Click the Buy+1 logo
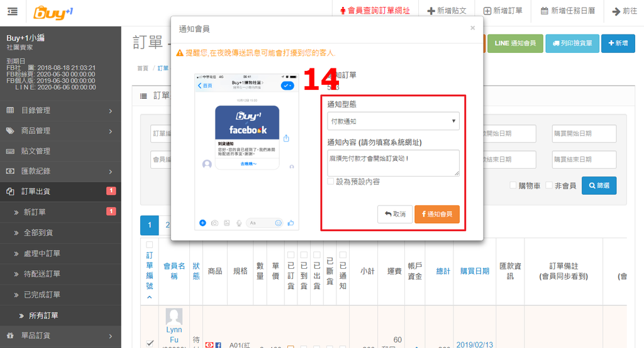Image resolution: width=644 pixels, height=348 pixels. pyautogui.click(x=53, y=13)
